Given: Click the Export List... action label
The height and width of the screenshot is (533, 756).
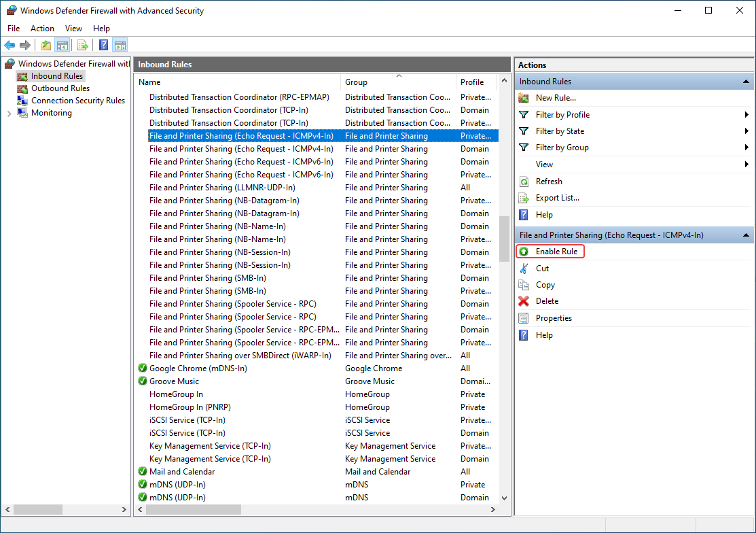Looking at the screenshot, I should [558, 198].
